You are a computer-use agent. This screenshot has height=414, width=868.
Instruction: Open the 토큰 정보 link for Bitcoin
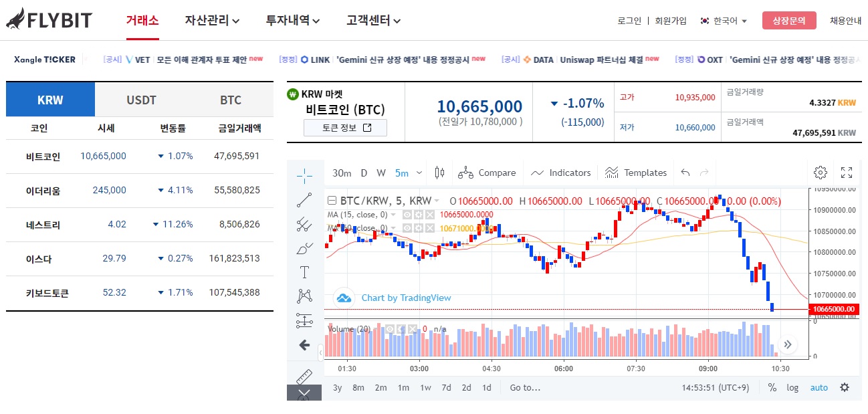point(344,127)
